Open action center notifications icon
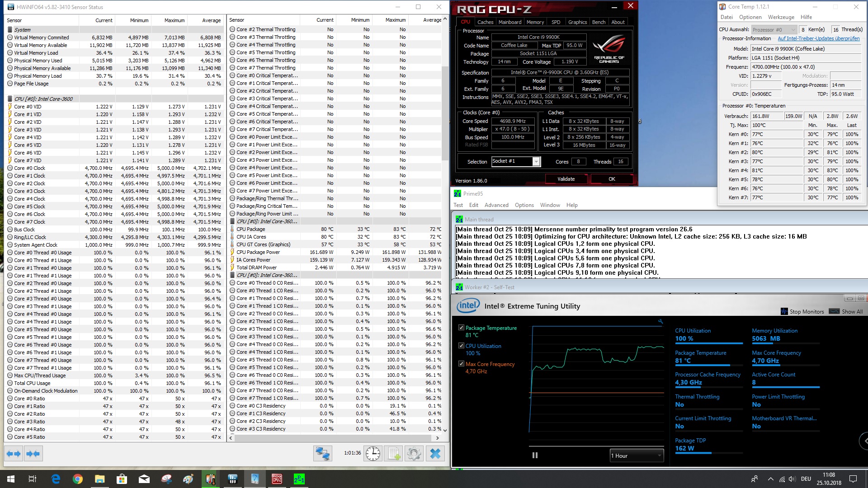868x488 pixels. (x=853, y=479)
